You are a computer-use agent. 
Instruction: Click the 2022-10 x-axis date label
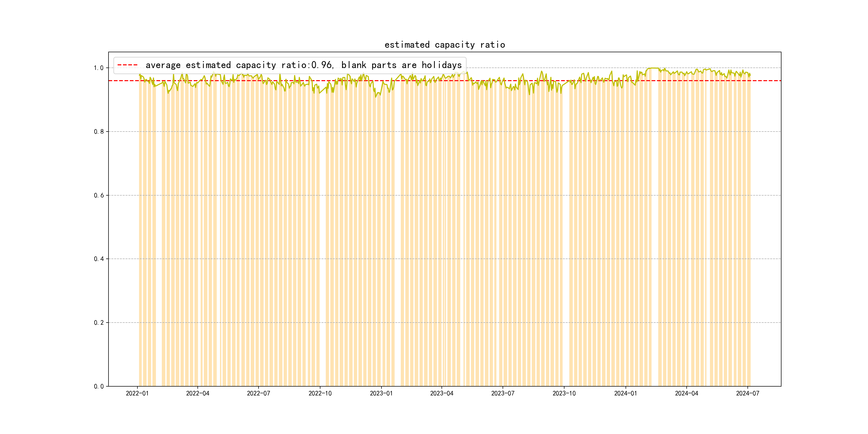pyautogui.click(x=320, y=393)
